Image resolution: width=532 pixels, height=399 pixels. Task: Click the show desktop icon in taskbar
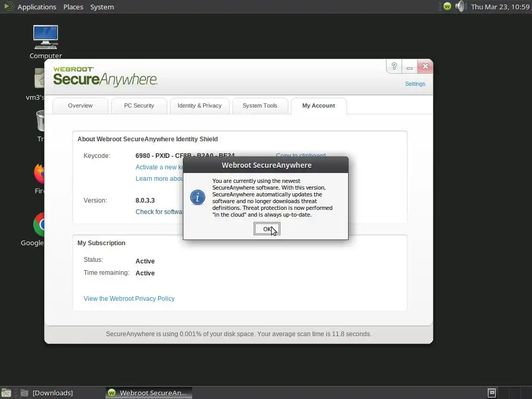[6, 393]
